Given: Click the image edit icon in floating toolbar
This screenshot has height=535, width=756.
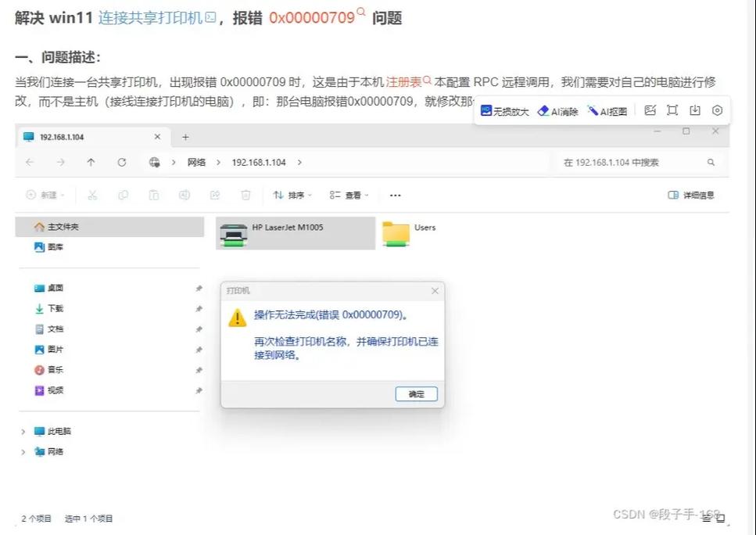Looking at the screenshot, I should tap(650, 110).
